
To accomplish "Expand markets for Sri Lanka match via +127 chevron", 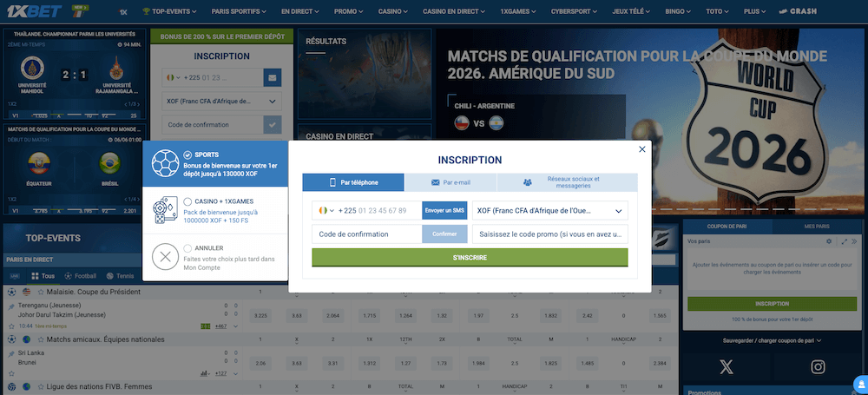I will coord(236,373).
